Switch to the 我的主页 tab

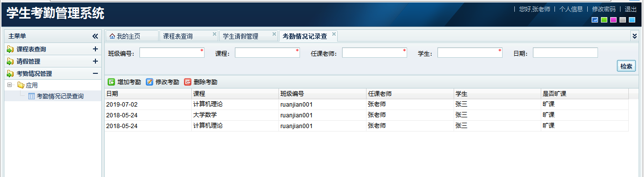[x=132, y=36]
